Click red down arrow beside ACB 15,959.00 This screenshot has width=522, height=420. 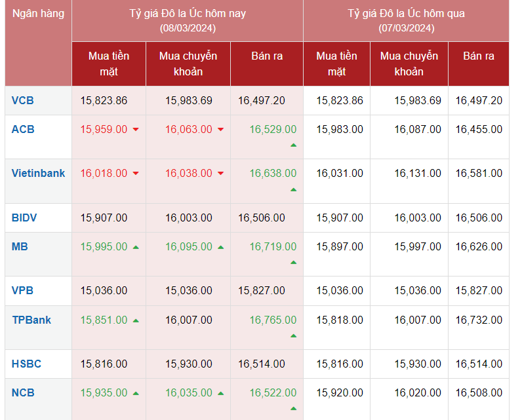[x=136, y=130]
